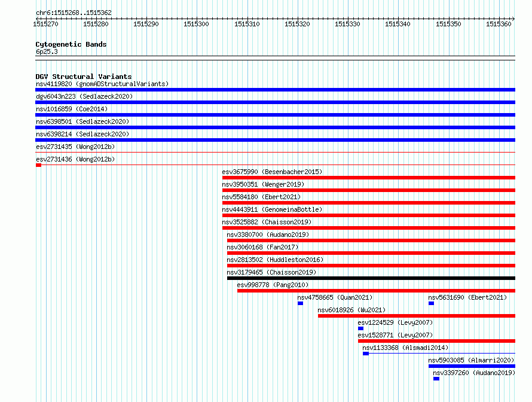Click the red bar under nsv5584180
Image resolution: width=532 pixels, height=402 pixels.
(369, 203)
